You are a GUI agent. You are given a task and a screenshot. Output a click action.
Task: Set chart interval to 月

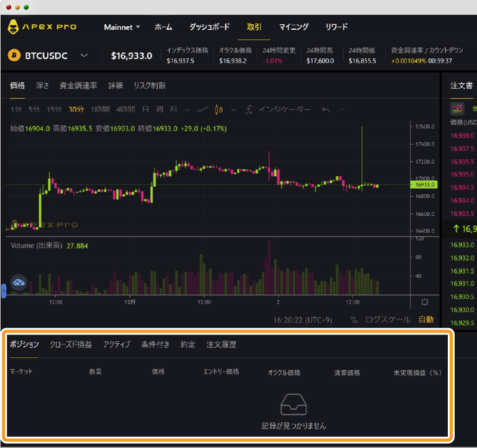[173, 109]
